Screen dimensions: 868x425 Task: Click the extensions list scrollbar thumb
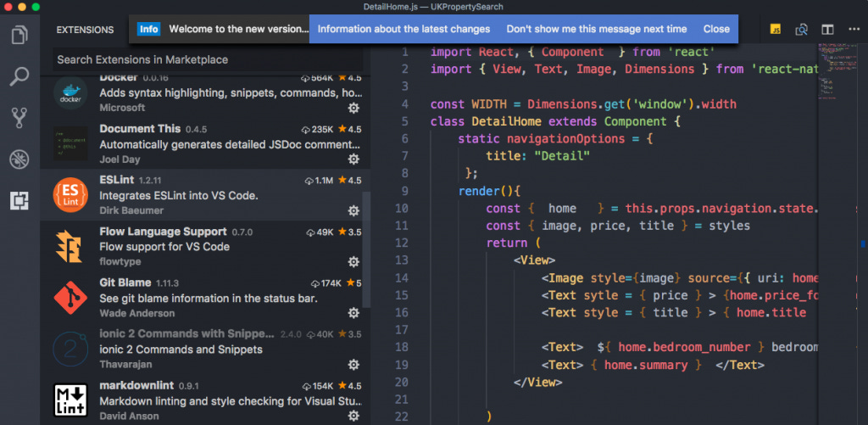pos(365,249)
